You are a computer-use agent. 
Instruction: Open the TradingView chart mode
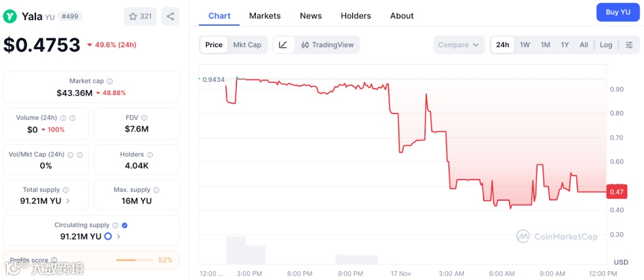(x=327, y=45)
